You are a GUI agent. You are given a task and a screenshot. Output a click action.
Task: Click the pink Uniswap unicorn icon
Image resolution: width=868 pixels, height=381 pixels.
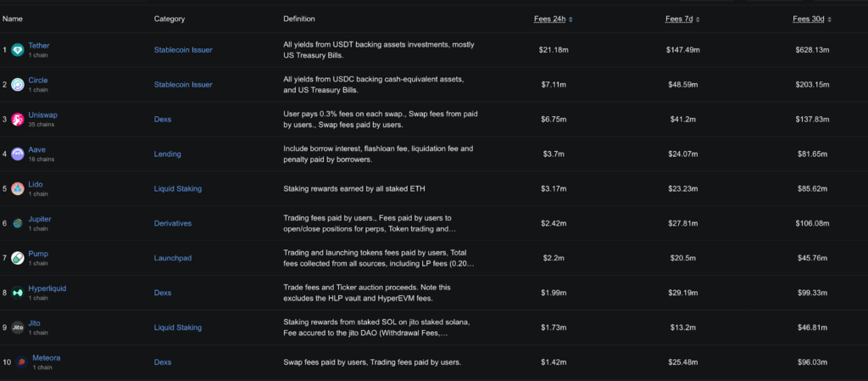pyautogui.click(x=18, y=119)
